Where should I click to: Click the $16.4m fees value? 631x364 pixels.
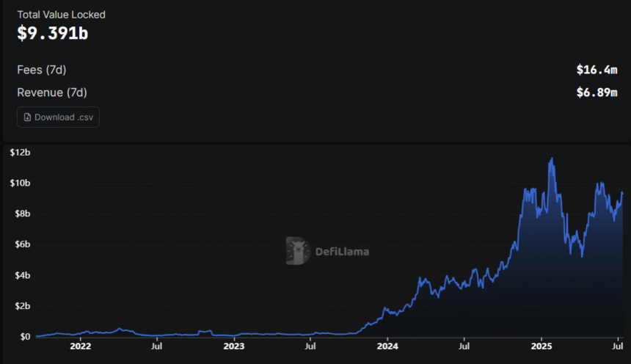click(x=597, y=70)
